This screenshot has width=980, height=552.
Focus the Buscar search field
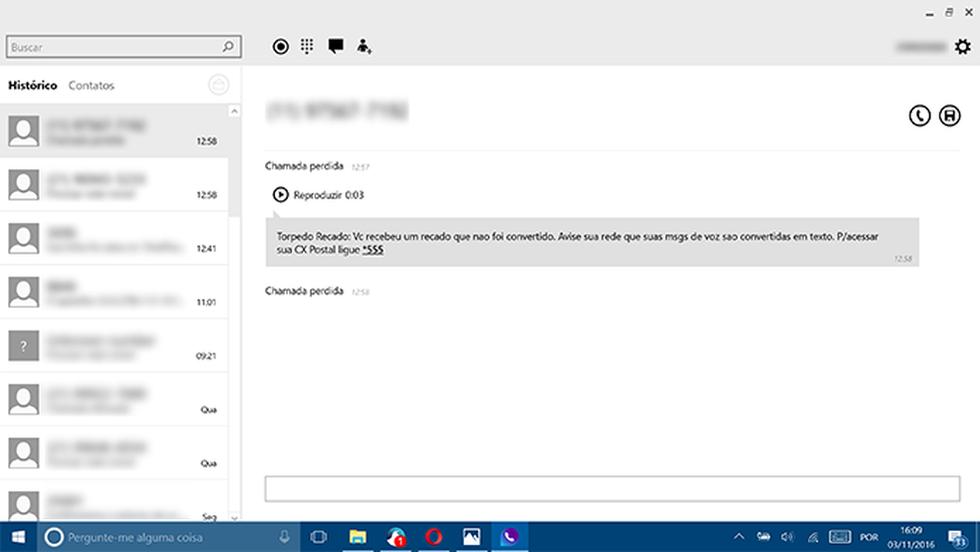(123, 47)
